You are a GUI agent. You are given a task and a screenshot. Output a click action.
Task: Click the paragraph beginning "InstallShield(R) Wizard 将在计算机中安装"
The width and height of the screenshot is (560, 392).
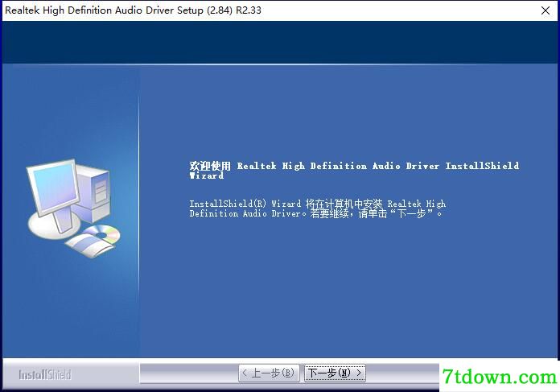pos(318,208)
